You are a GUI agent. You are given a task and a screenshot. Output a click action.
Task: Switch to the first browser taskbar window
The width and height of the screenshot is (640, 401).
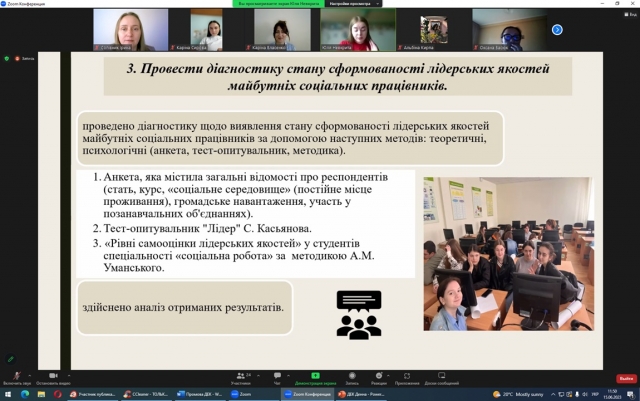93,394
